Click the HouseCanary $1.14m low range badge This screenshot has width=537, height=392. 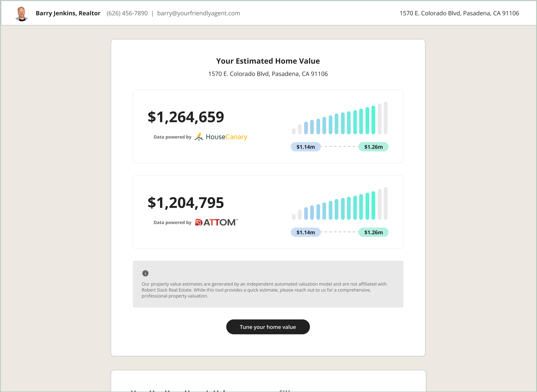(x=306, y=147)
